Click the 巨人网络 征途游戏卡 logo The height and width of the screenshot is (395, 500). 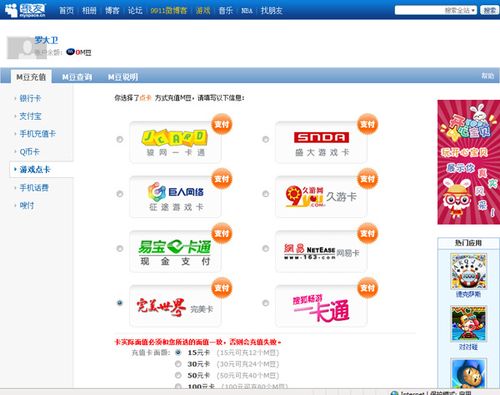(x=175, y=197)
